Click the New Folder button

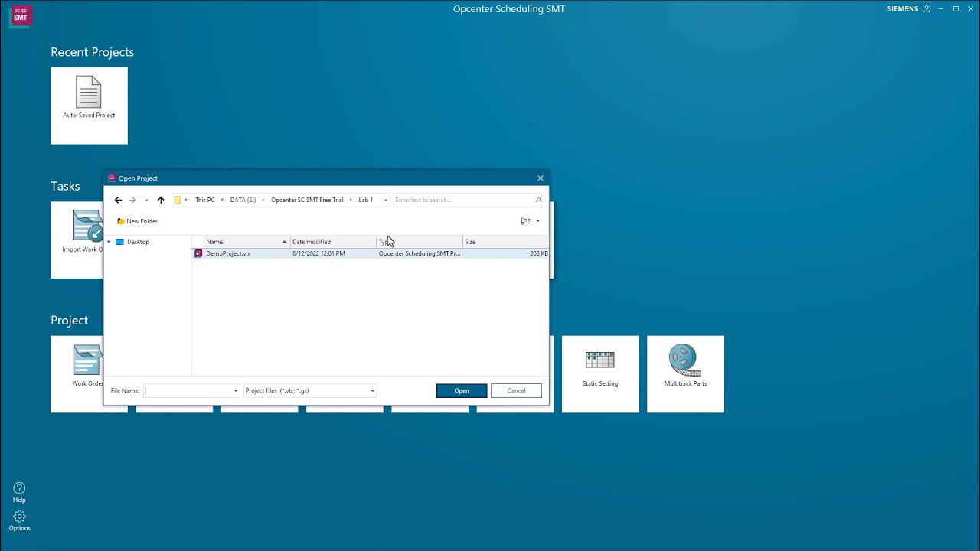tap(137, 221)
